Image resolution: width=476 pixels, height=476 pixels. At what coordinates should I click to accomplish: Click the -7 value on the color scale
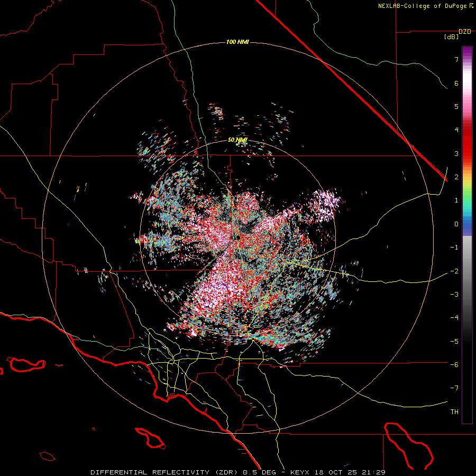[454, 388]
